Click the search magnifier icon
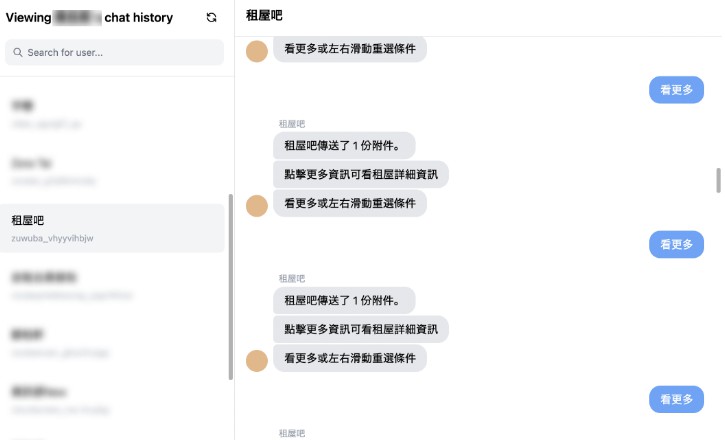This screenshot has height=440, width=725. [x=18, y=53]
